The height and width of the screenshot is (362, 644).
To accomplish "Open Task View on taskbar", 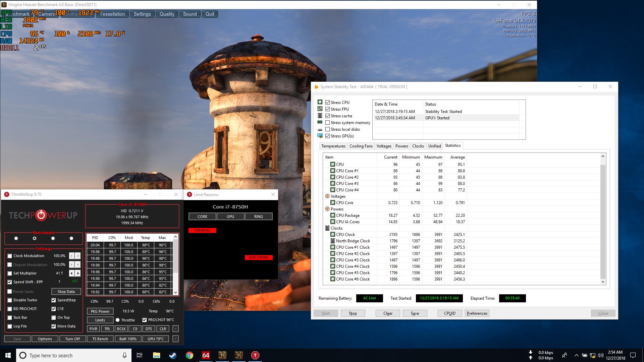I will point(140,355).
